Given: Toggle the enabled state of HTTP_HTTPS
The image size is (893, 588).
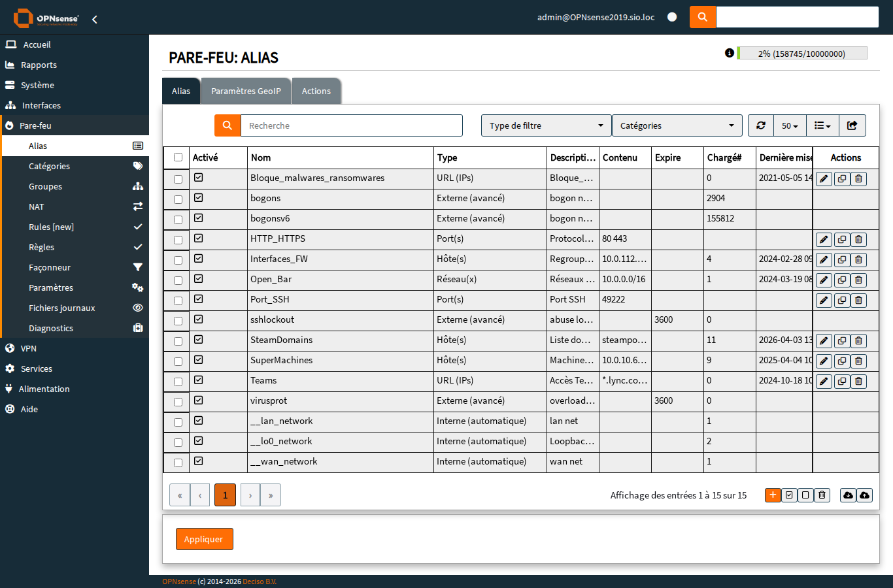Looking at the screenshot, I should point(199,238).
